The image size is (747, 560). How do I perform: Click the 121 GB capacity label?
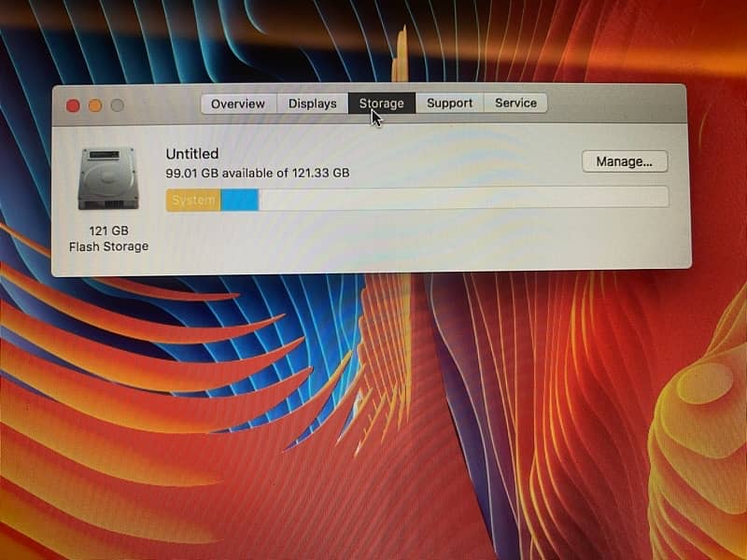(108, 231)
